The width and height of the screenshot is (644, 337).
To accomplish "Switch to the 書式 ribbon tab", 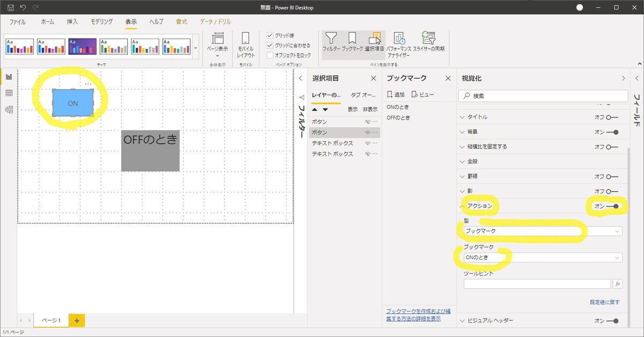I will [x=181, y=22].
